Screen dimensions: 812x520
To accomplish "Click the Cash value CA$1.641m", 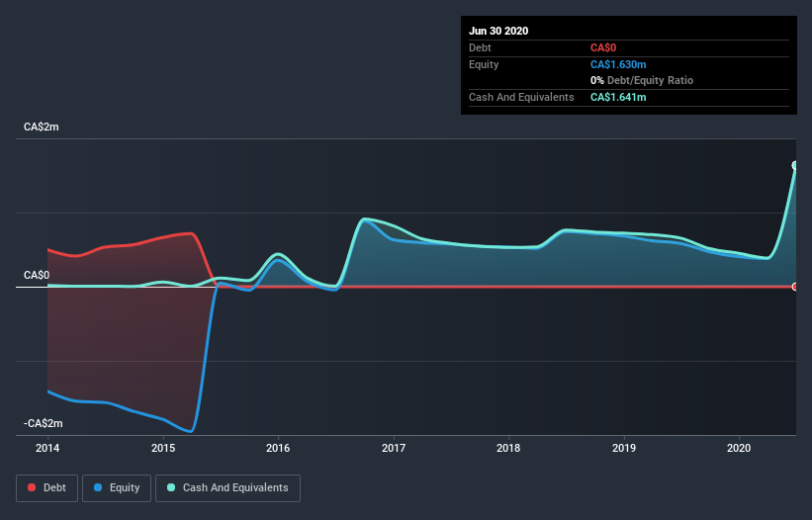I will tap(618, 97).
